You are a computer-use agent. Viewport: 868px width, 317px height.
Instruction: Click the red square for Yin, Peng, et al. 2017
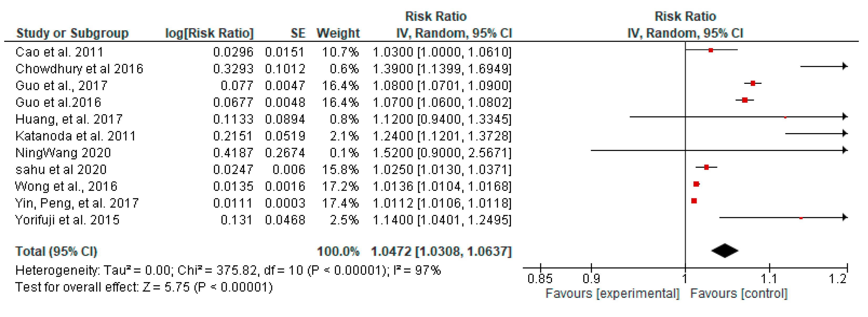(694, 201)
